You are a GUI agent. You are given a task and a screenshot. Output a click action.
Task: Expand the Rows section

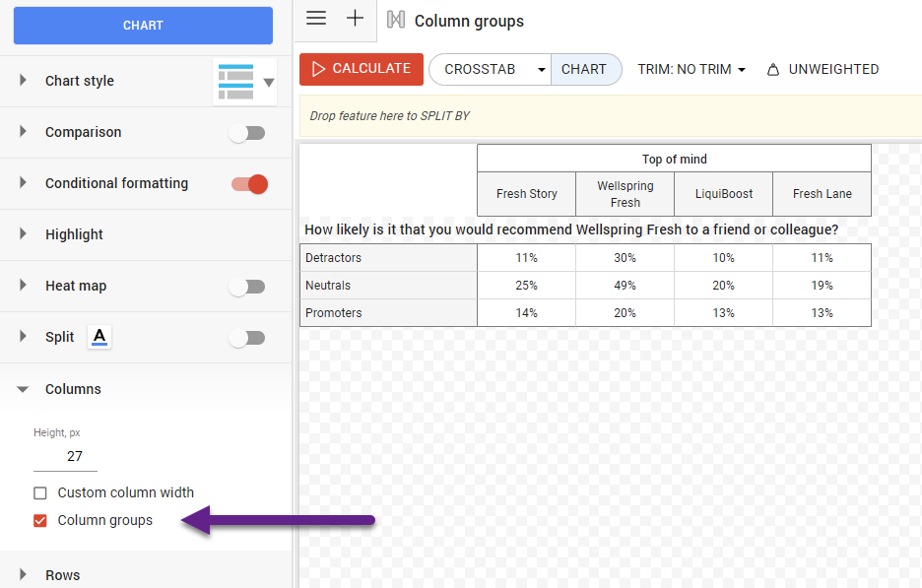(21, 575)
